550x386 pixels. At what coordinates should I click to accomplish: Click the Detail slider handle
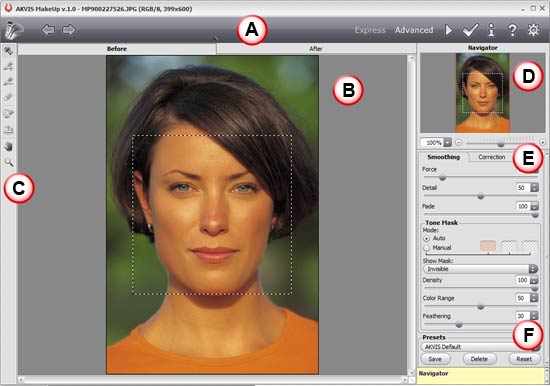(481, 196)
